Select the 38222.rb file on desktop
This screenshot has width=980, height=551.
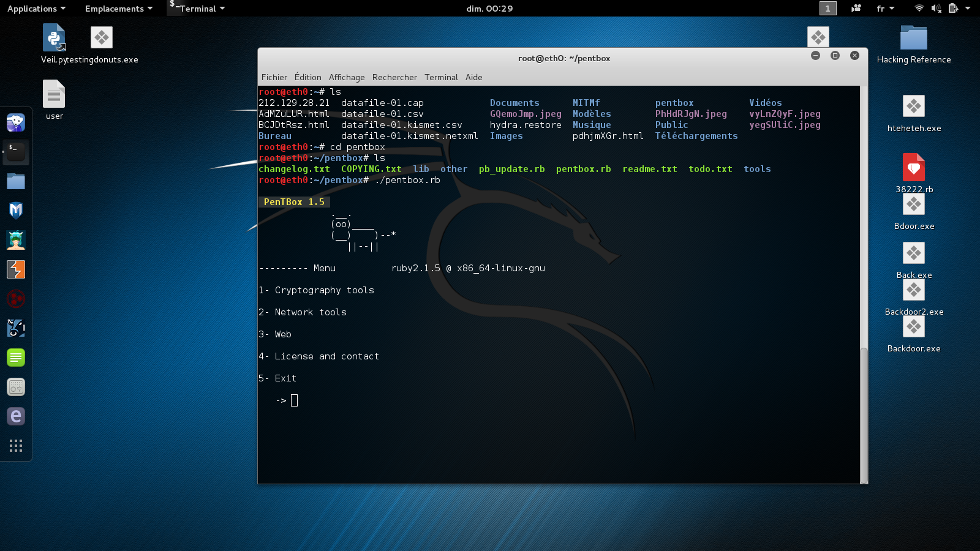point(913,168)
